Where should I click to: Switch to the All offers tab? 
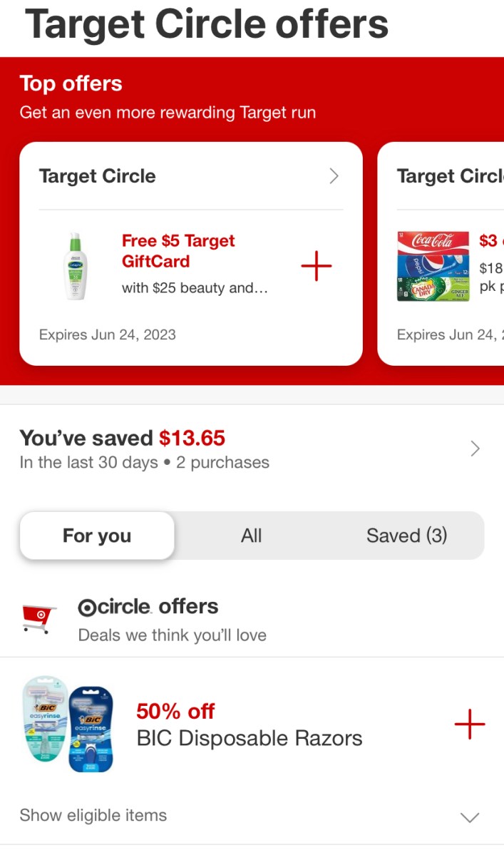[x=252, y=536]
